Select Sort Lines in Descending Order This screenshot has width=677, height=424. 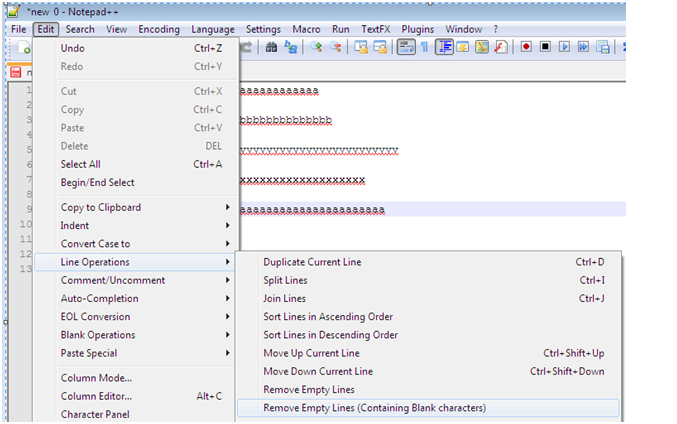coord(428,335)
